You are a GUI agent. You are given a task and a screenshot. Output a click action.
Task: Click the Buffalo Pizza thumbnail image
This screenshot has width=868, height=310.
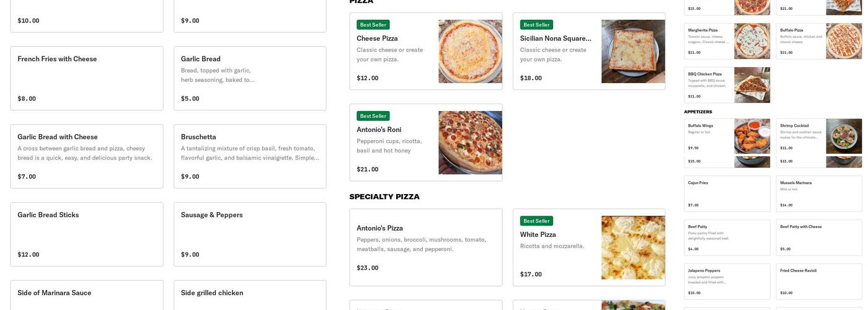point(843,42)
